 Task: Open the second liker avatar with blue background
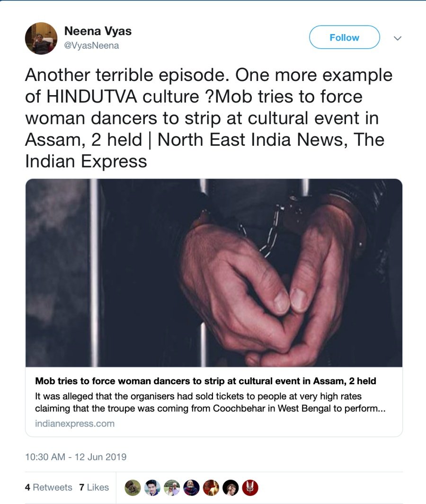(152, 487)
